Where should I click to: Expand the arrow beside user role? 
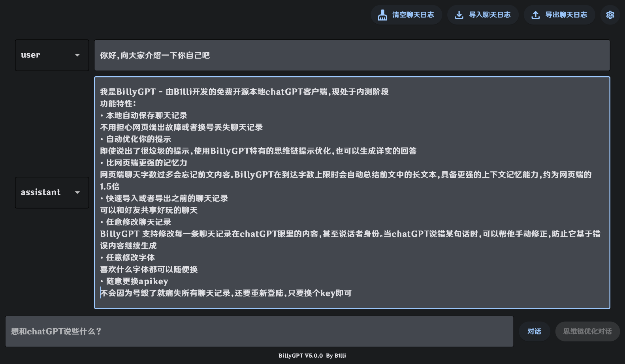[77, 55]
